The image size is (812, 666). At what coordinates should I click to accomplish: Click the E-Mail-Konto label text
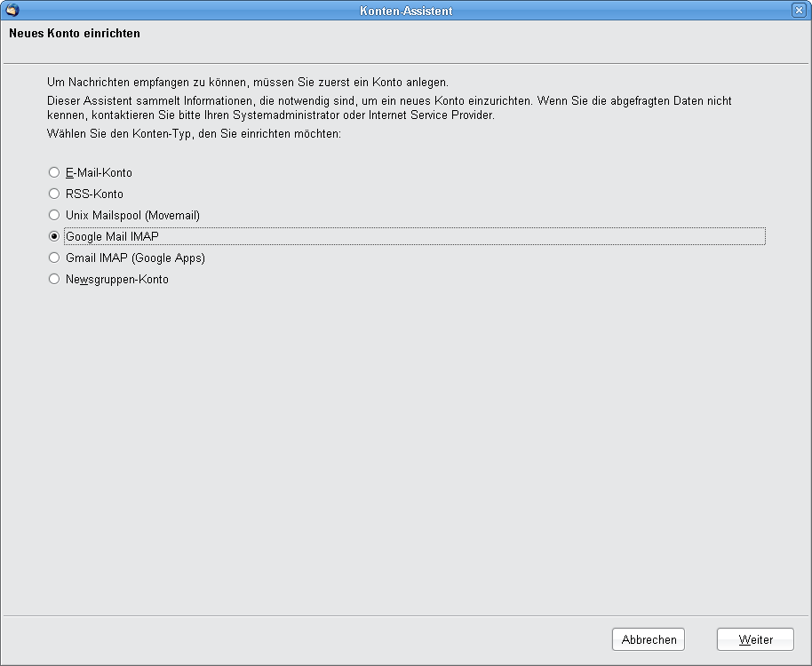tap(99, 172)
